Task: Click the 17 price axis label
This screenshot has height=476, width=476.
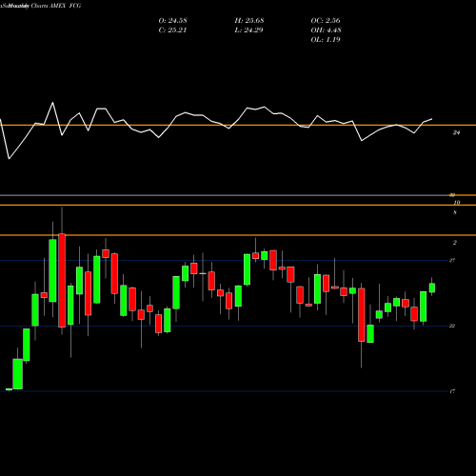Action: (x=452, y=391)
